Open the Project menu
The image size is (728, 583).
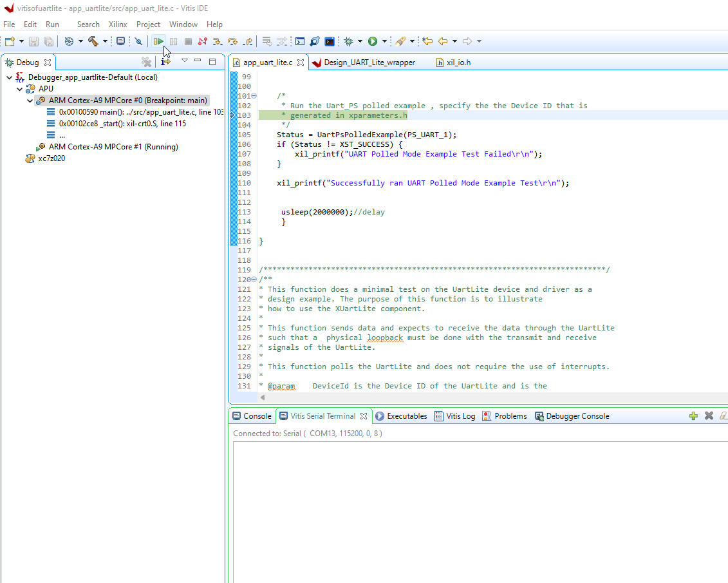point(148,24)
